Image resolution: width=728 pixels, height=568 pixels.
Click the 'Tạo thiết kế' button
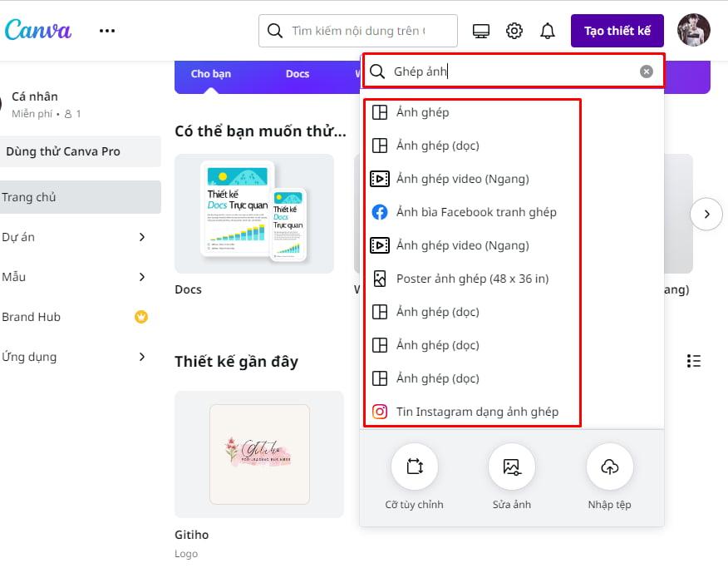point(617,31)
